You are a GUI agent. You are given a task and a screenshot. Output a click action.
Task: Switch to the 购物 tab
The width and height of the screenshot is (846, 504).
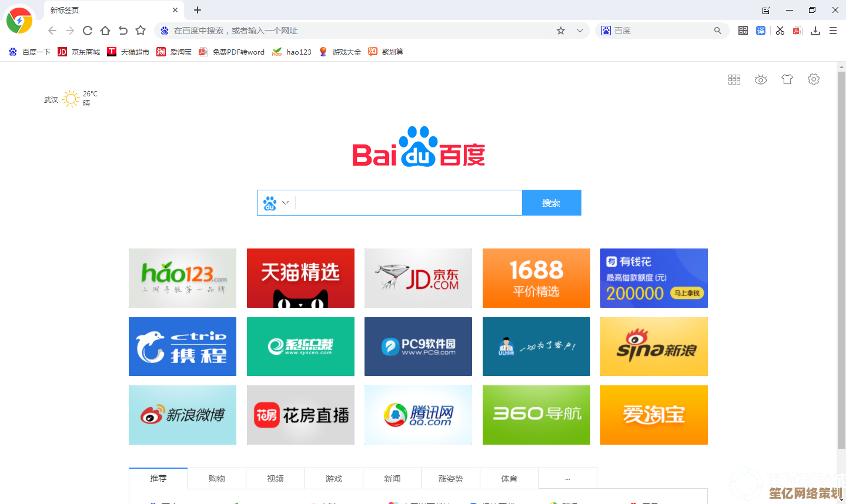tap(217, 478)
